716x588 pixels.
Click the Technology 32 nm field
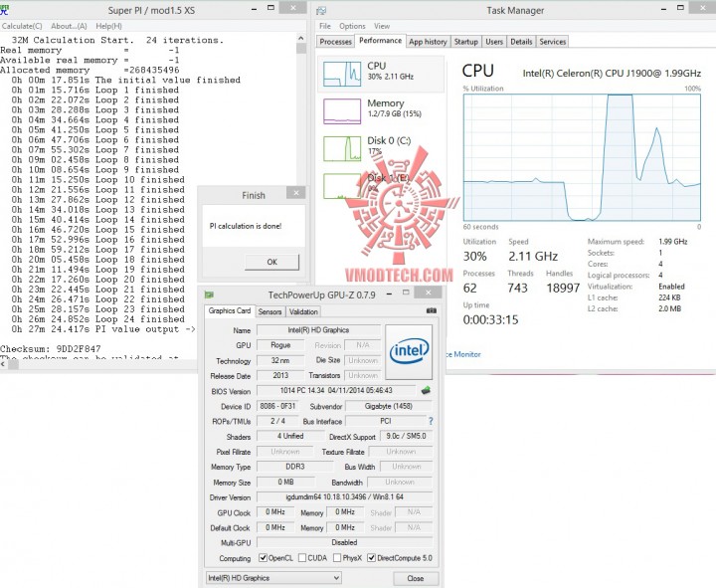280,360
